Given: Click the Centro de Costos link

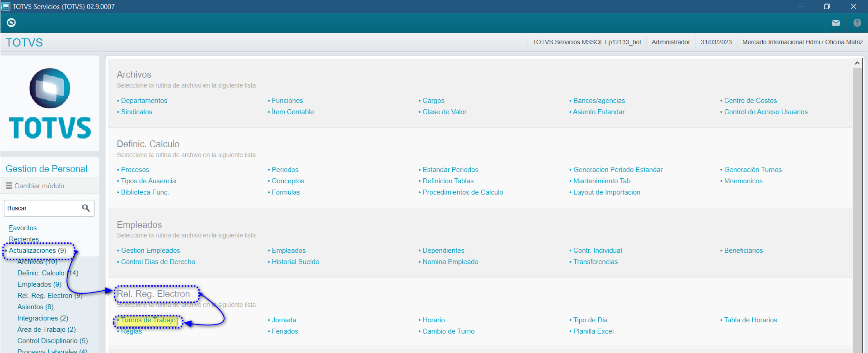Looking at the screenshot, I should coord(750,101).
